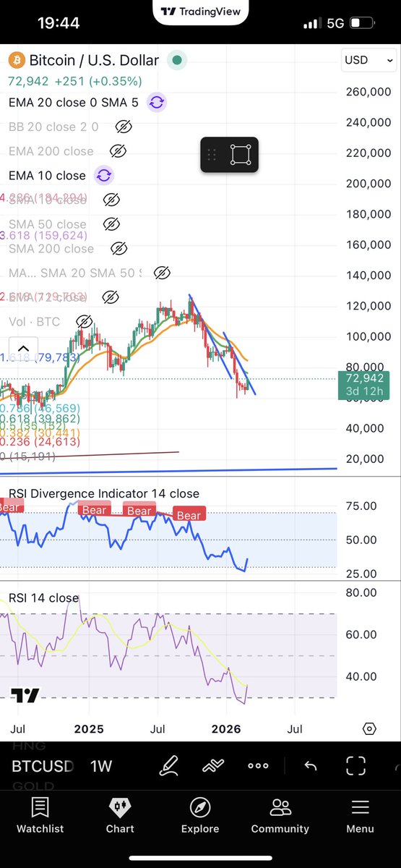Open the Explore tab

200,816
